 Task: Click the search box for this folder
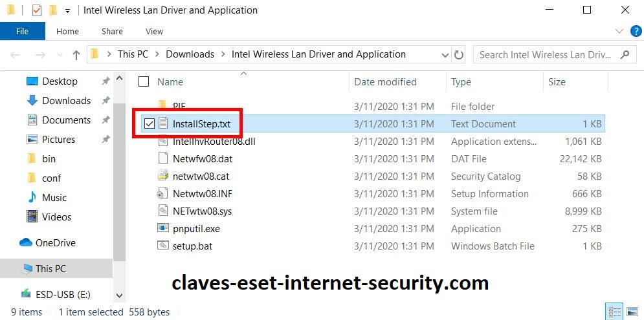(x=545, y=55)
